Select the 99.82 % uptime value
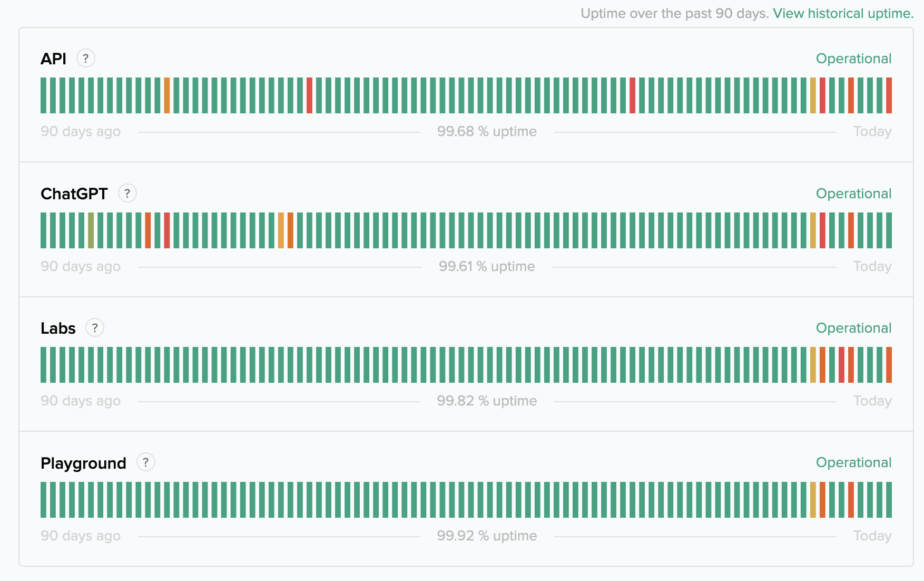This screenshot has width=924, height=581. (487, 401)
